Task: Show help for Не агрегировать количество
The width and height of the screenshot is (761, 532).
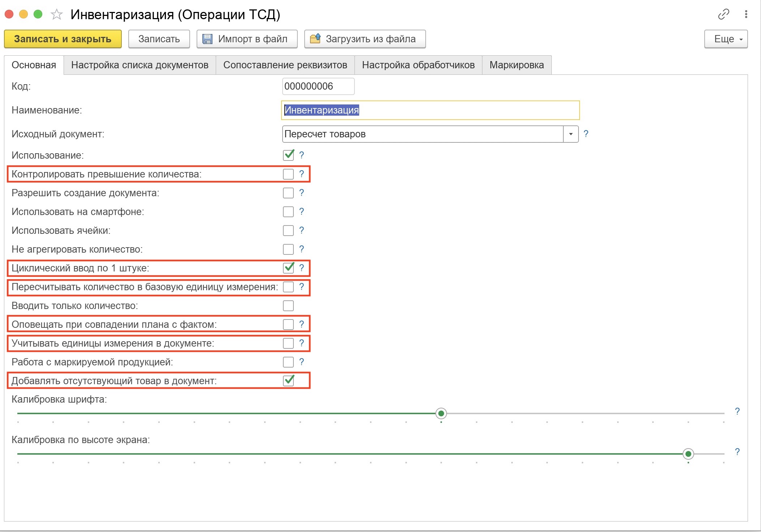Action: point(301,249)
